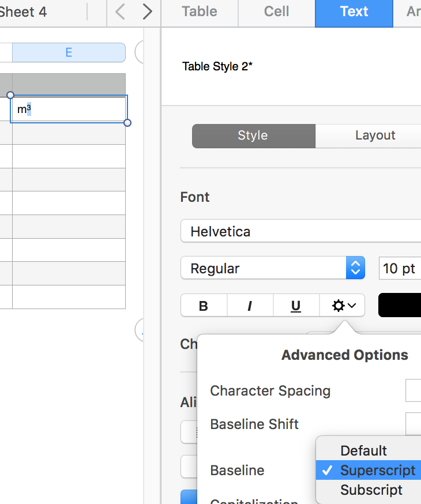Screen dimensions: 421x504
Task: Select column E header
Action: pos(69,52)
